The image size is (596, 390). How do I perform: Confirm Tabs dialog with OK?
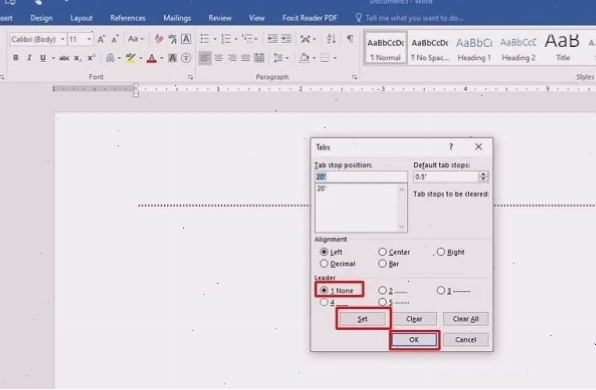click(414, 339)
